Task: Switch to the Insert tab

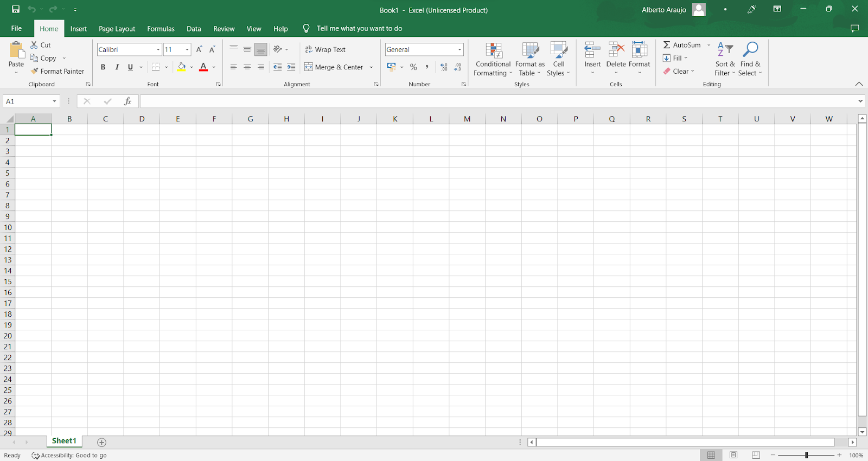Action: click(x=79, y=29)
